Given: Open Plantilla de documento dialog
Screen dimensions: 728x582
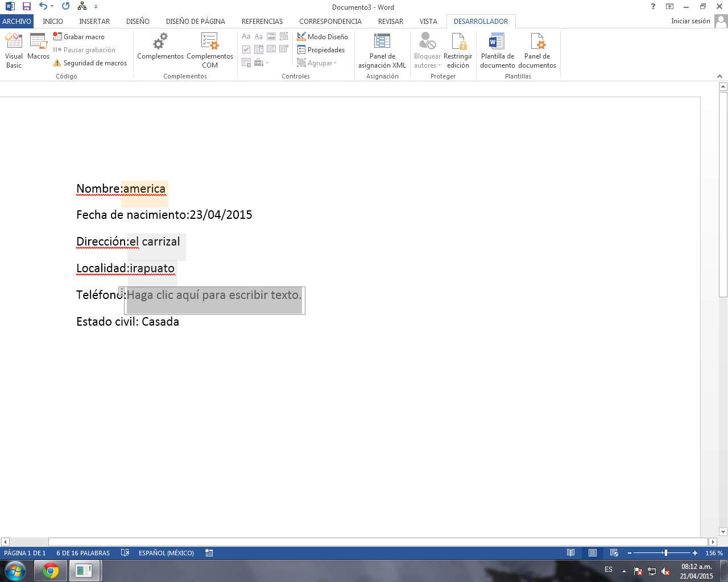Looking at the screenshot, I should [x=498, y=50].
